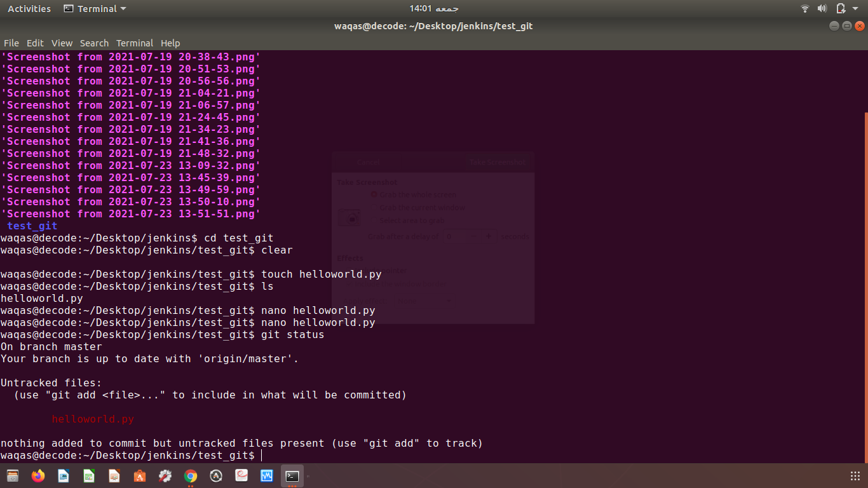Enable the Include pointer checkbox
Screen dimensions: 868x488
tap(349, 269)
